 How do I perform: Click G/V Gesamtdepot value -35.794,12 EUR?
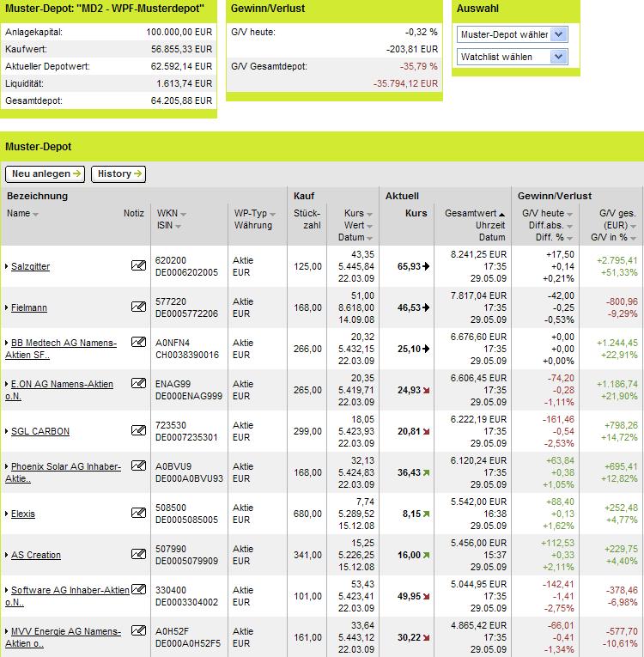point(405,83)
